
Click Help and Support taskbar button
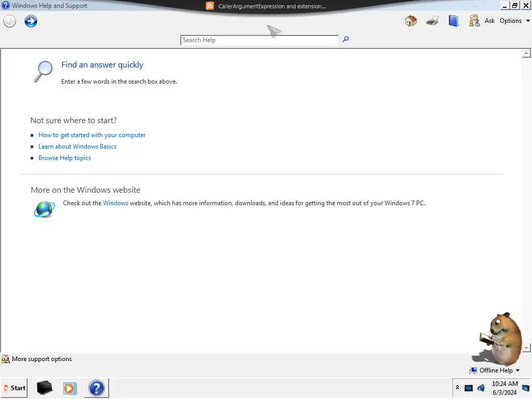pyautogui.click(x=97, y=388)
